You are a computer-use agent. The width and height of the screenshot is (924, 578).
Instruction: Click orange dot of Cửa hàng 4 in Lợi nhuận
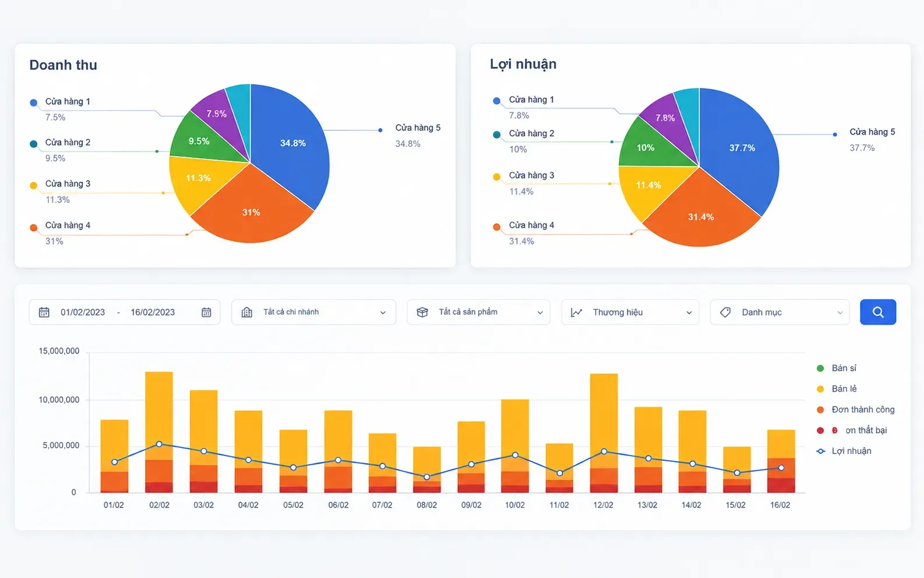click(x=496, y=227)
